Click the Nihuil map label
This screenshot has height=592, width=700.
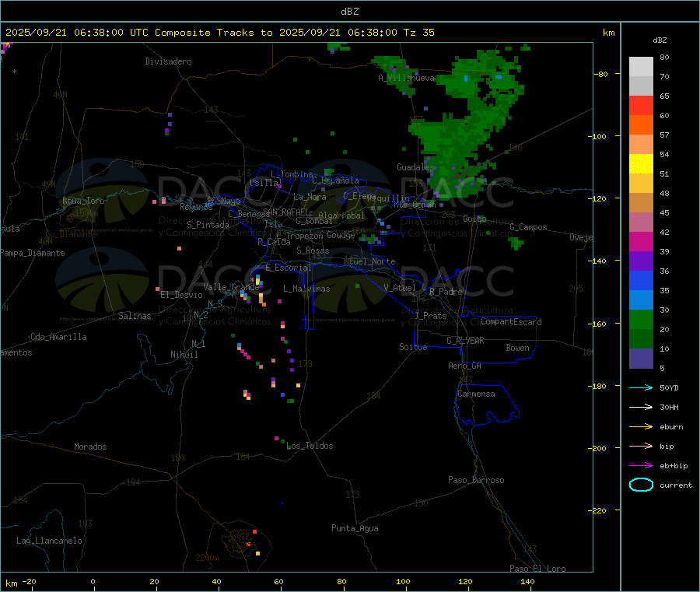184,355
